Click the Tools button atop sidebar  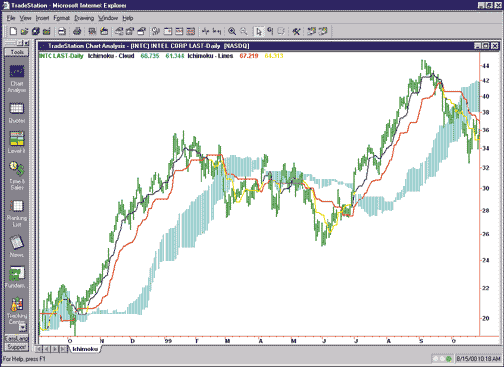point(17,52)
